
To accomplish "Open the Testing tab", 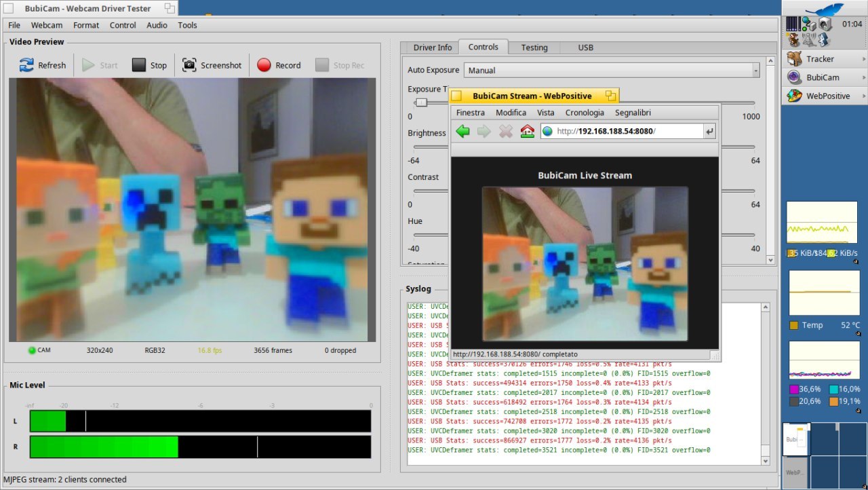I will (534, 48).
